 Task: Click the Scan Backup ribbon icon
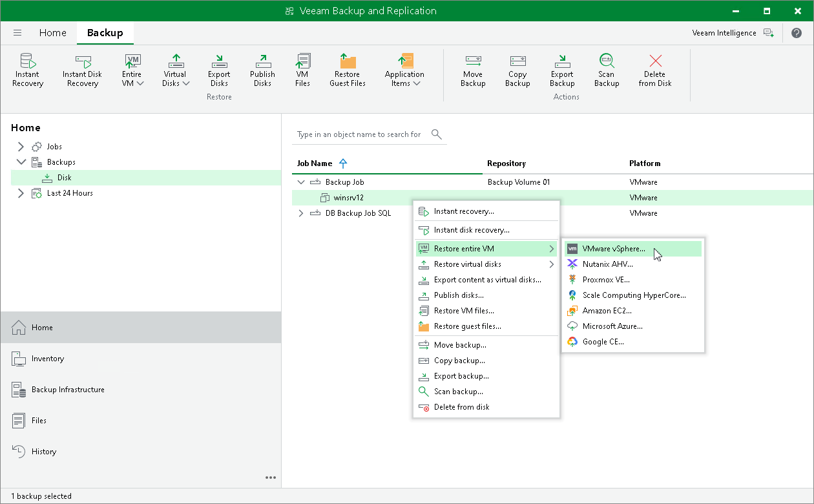point(606,61)
